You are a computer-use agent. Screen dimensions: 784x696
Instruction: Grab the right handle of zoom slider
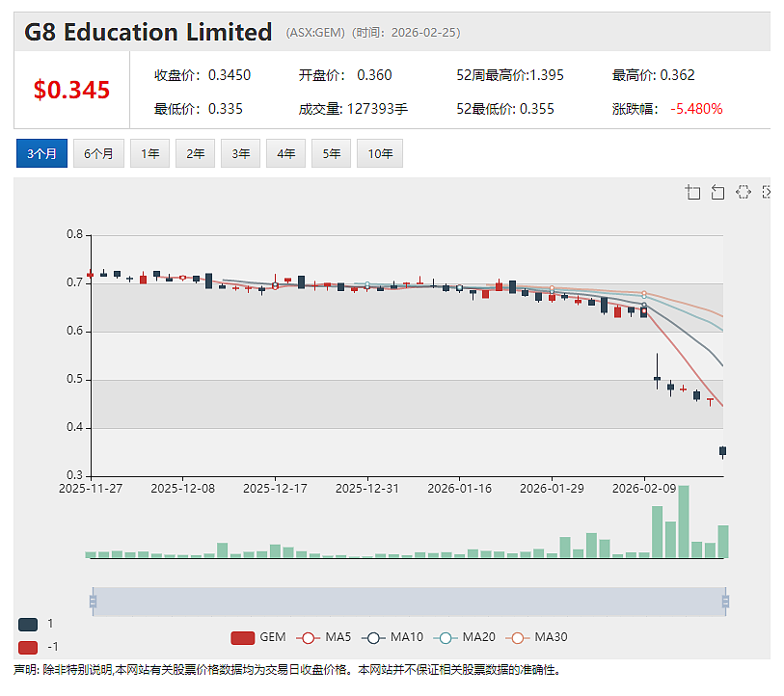point(725,601)
